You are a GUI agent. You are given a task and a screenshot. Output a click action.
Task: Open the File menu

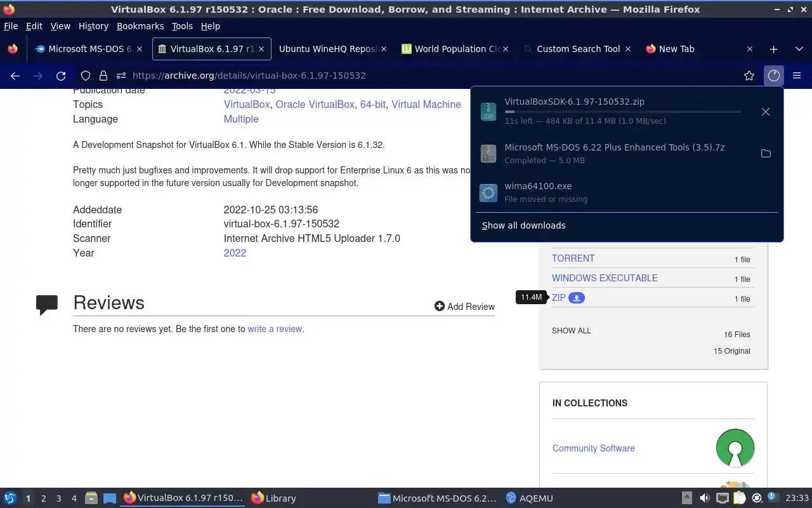pos(11,26)
